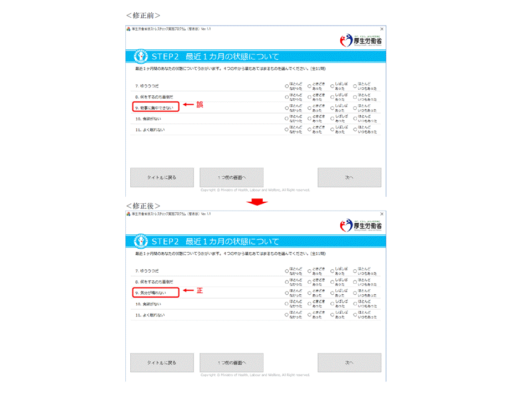
Task: Click the STEP2 circular emblem in the 修正前 window
Action: tap(140, 57)
